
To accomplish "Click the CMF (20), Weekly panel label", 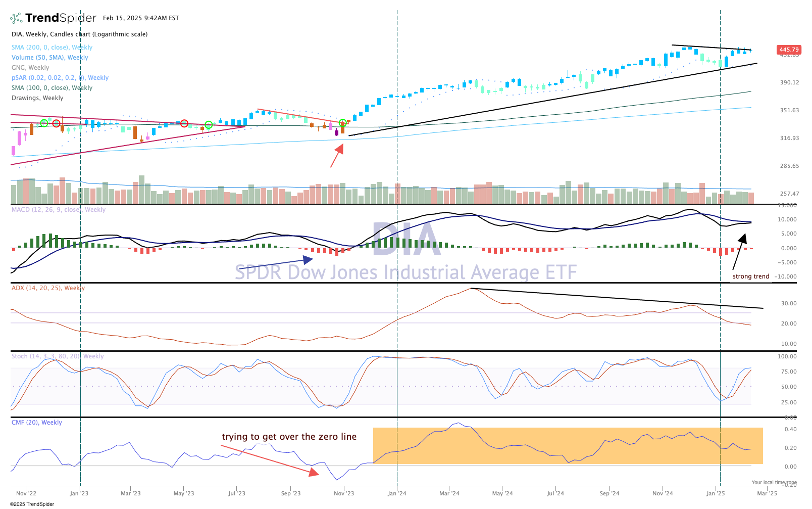I will [36, 423].
